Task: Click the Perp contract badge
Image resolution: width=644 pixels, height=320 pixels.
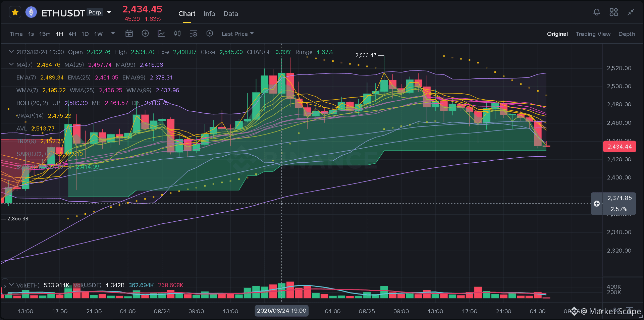Action: click(95, 12)
